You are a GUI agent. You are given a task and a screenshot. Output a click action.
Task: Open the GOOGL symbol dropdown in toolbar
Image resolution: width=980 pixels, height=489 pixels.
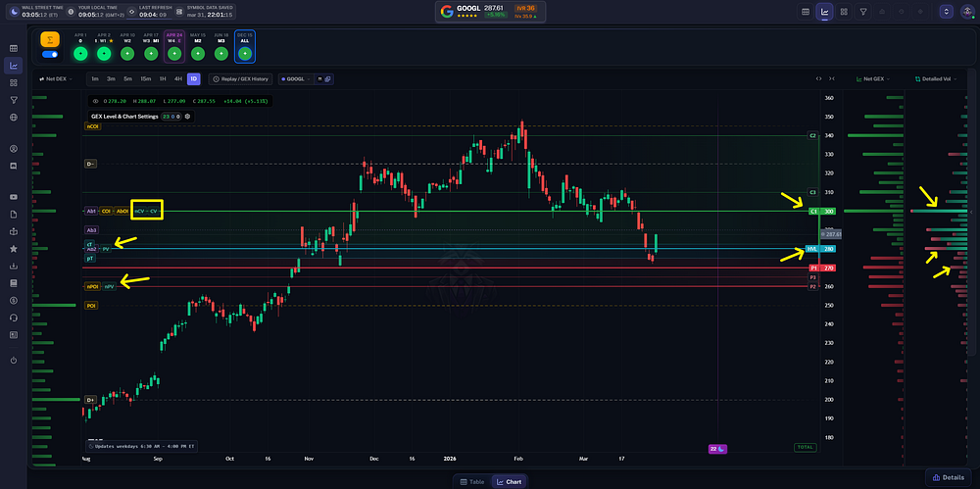click(295, 79)
